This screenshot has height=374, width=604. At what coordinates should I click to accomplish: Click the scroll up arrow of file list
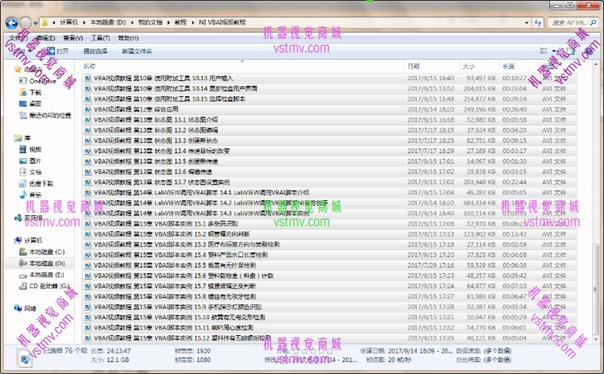(596, 64)
